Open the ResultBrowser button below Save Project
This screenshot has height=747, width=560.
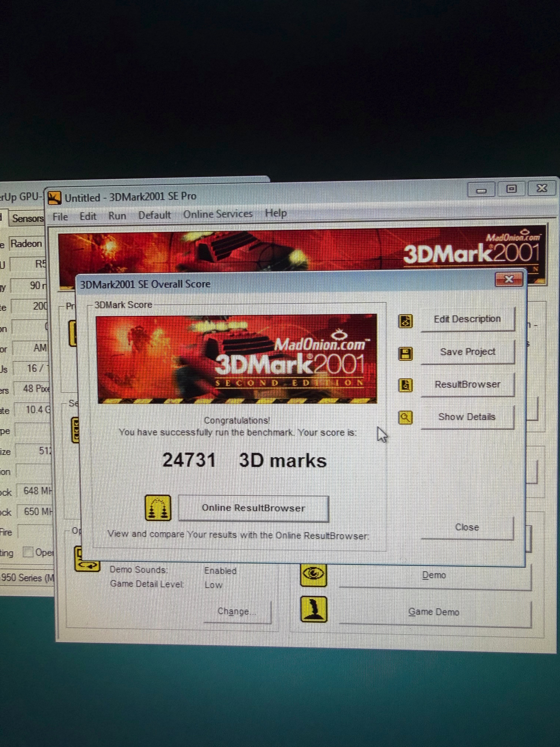point(468,384)
